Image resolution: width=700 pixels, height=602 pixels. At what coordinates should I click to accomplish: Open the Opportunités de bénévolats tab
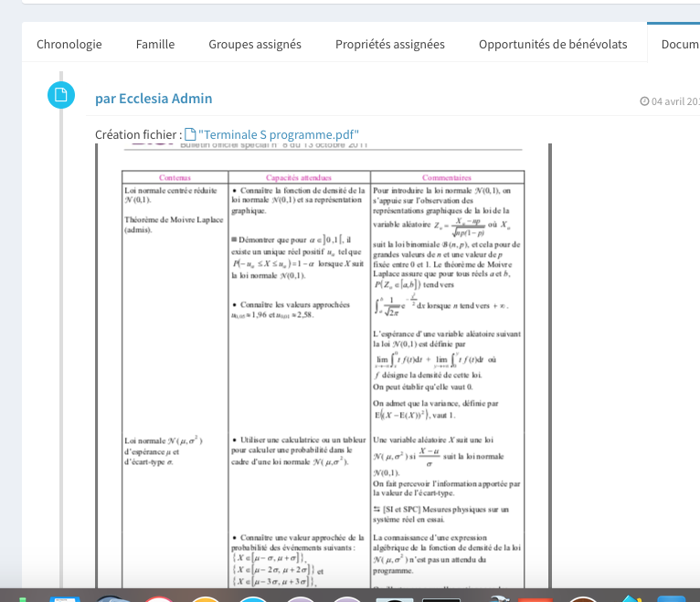tap(553, 44)
